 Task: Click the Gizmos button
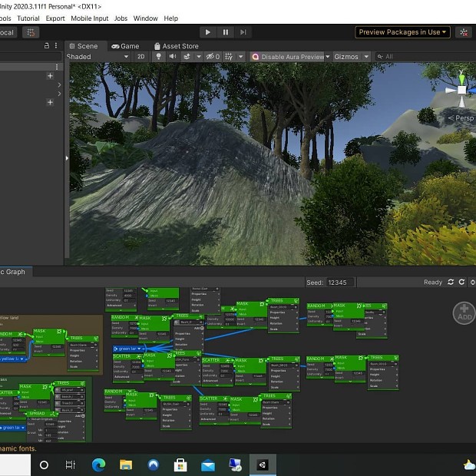coord(346,57)
